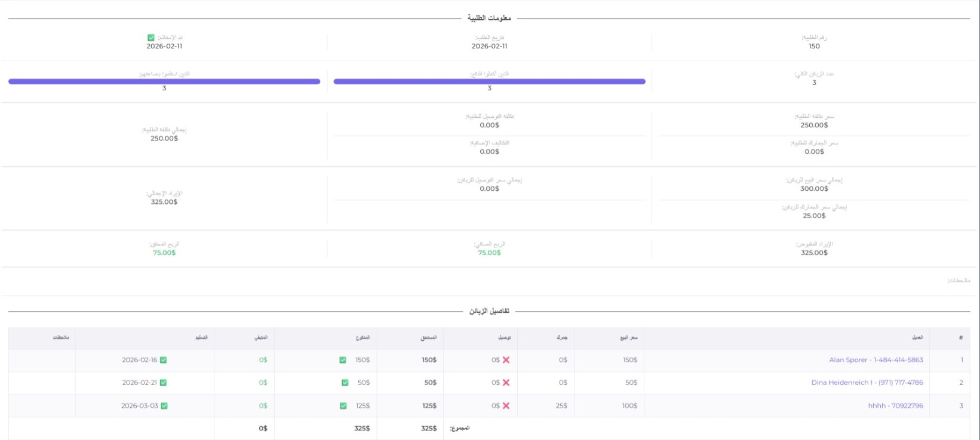Click the green net profit 75.00$ value
Image resolution: width=980 pixels, height=440 pixels.
pos(489,253)
